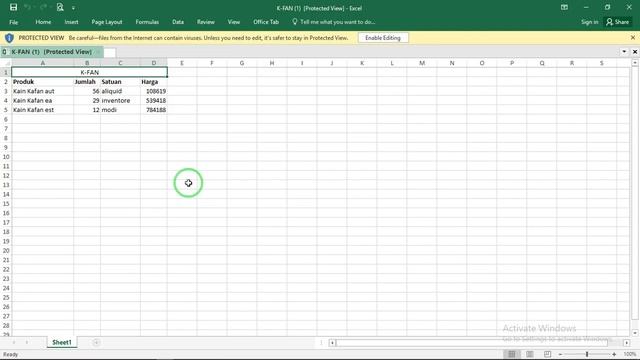Click the vertical scrollbar down arrow
Viewport: 640px width, 360px height.
tap(635, 333)
